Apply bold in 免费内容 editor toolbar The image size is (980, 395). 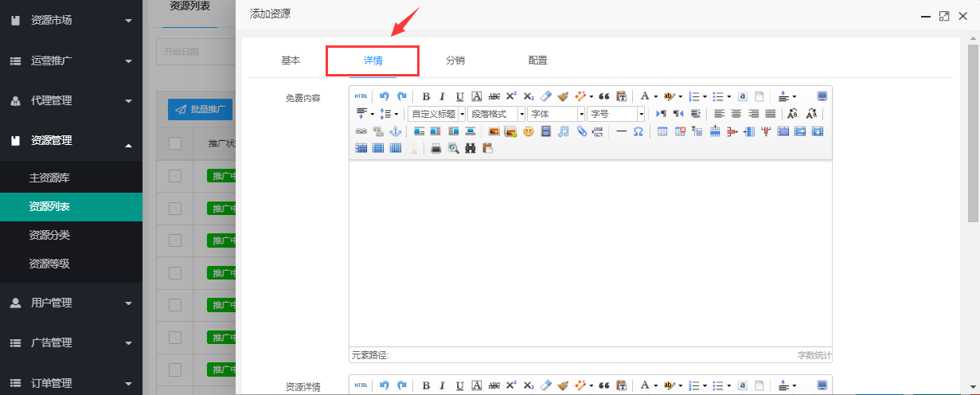click(426, 96)
